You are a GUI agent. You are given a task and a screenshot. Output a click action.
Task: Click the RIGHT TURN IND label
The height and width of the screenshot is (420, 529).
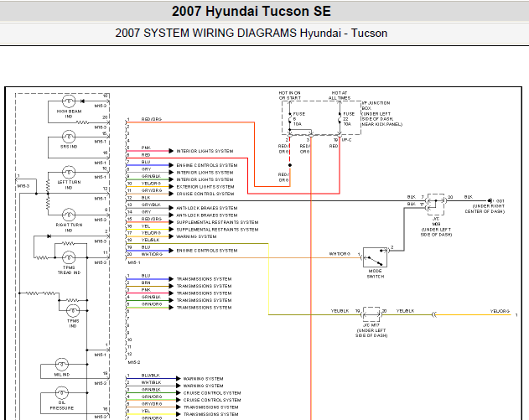tap(69, 227)
